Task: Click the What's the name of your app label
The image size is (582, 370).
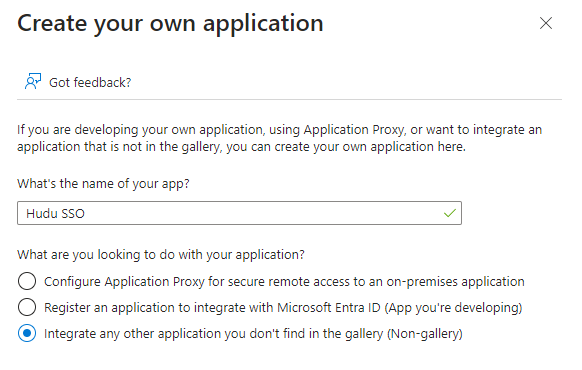Action: (103, 184)
